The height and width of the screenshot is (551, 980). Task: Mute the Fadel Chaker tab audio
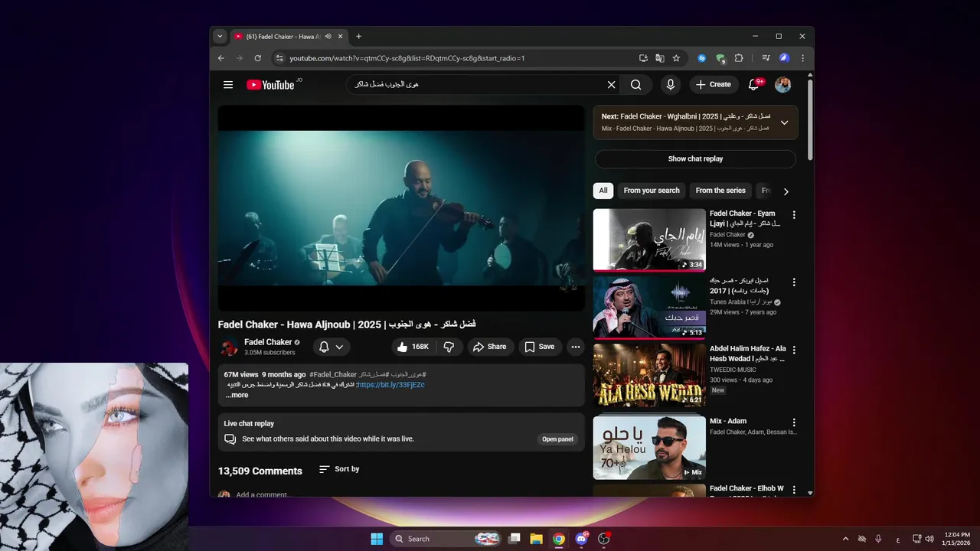pyautogui.click(x=328, y=36)
